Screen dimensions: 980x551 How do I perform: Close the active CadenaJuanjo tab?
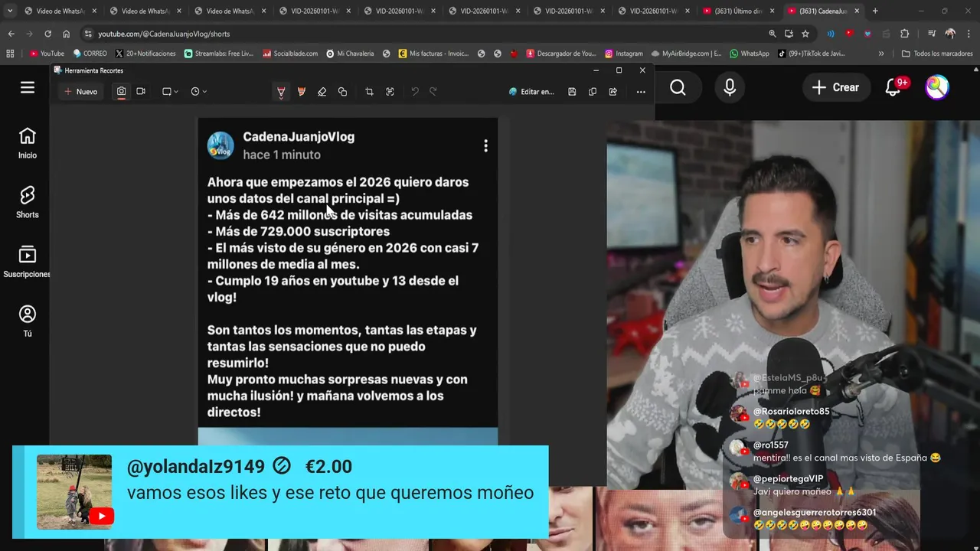tap(857, 11)
